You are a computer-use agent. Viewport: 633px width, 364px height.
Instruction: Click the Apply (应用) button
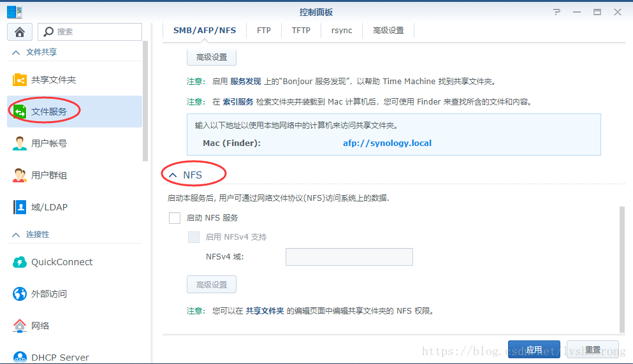tap(534, 349)
